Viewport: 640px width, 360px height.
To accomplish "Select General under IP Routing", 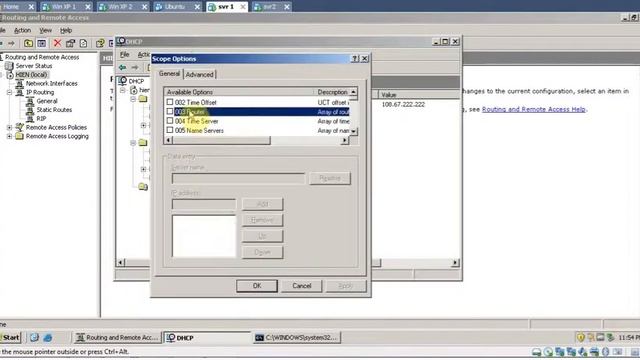I will (47, 101).
